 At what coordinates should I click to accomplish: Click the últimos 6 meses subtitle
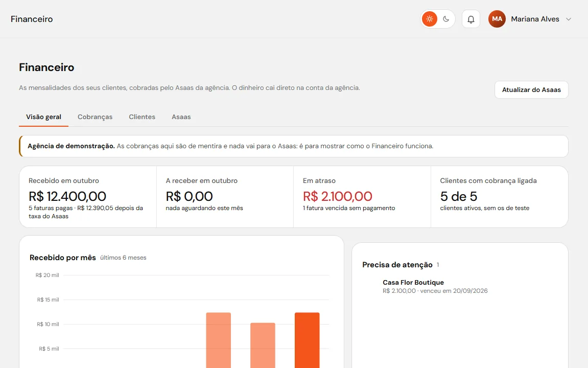tap(124, 258)
